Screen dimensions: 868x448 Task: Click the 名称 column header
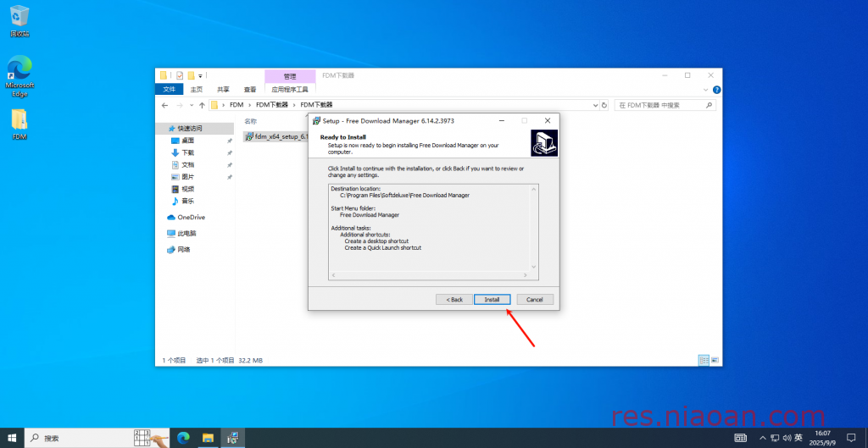[x=251, y=121]
